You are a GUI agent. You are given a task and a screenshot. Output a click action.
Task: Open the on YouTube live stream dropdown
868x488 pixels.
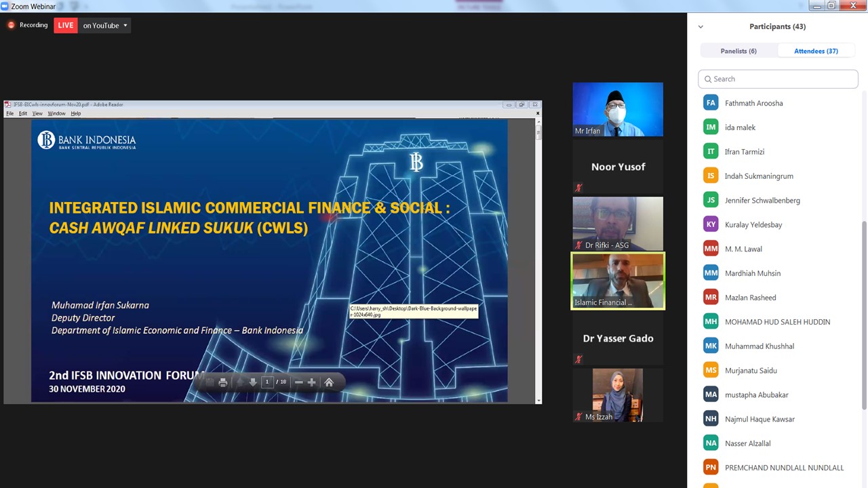(x=105, y=26)
